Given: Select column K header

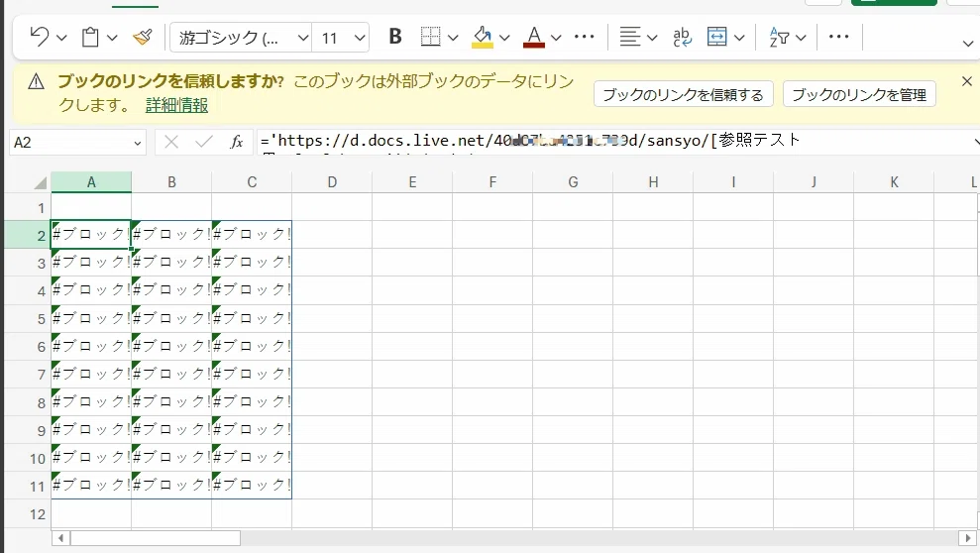Looking at the screenshot, I should point(894,181).
